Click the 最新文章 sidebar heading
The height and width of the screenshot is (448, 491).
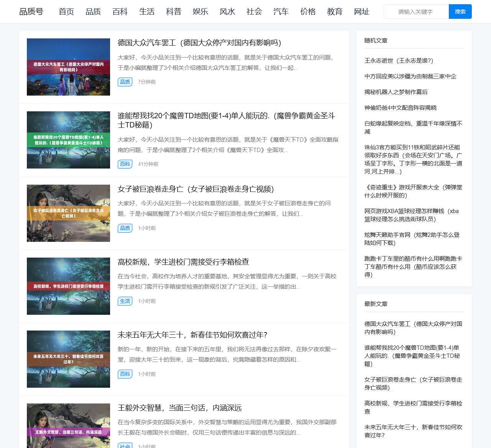pyautogui.click(x=376, y=304)
